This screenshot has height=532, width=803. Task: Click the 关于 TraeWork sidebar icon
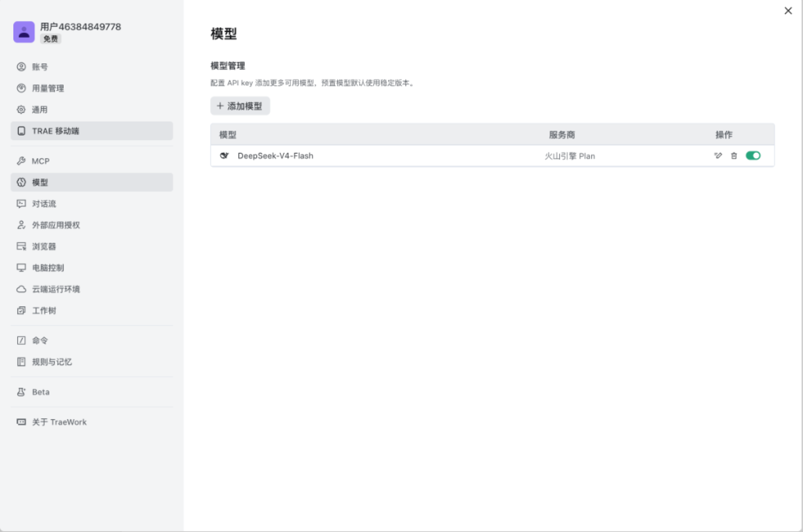21,422
